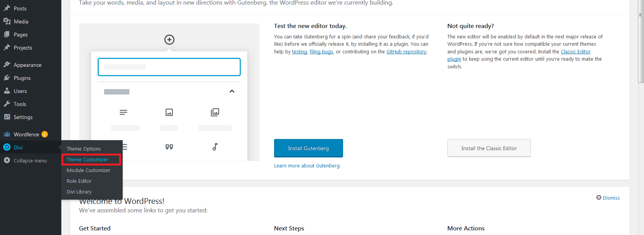644x235 pixels.
Task: Click the page vertical scrollbar thumb
Action: pyautogui.click(x=641, y=41)
